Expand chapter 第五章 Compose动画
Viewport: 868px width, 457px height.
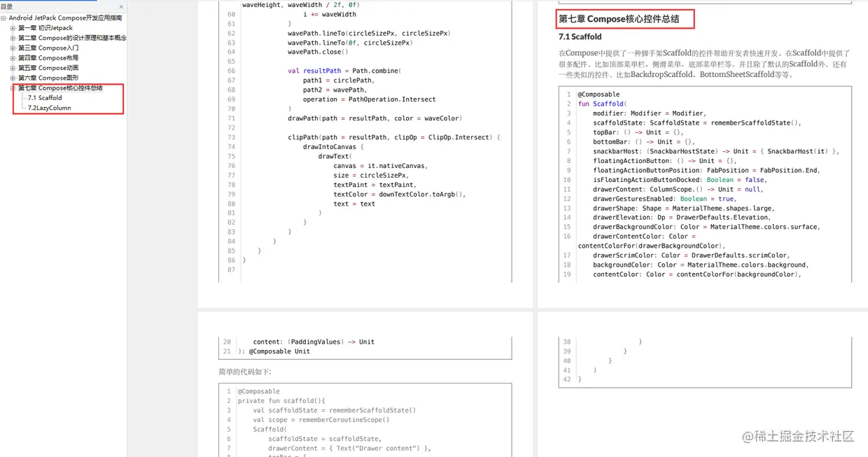[13, 68]
